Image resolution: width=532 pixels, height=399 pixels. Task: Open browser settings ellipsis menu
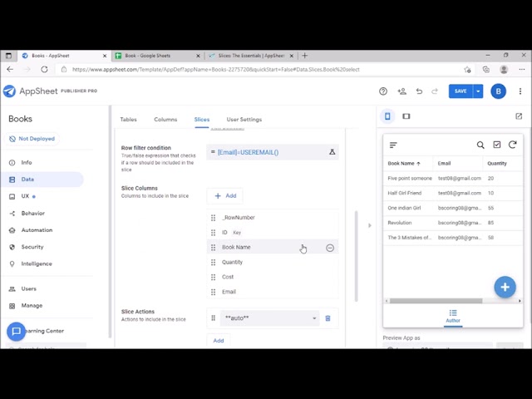click(x=522, y=70)
